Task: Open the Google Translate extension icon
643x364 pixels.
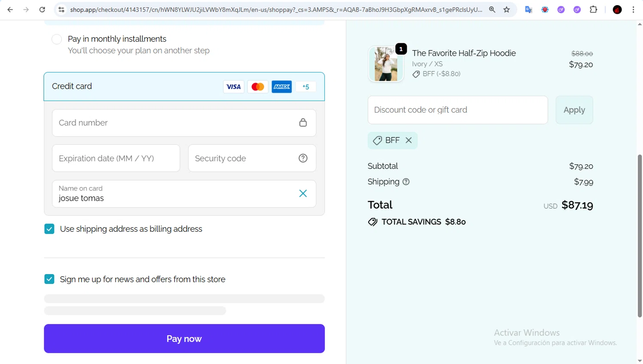Action: (529, 9)
